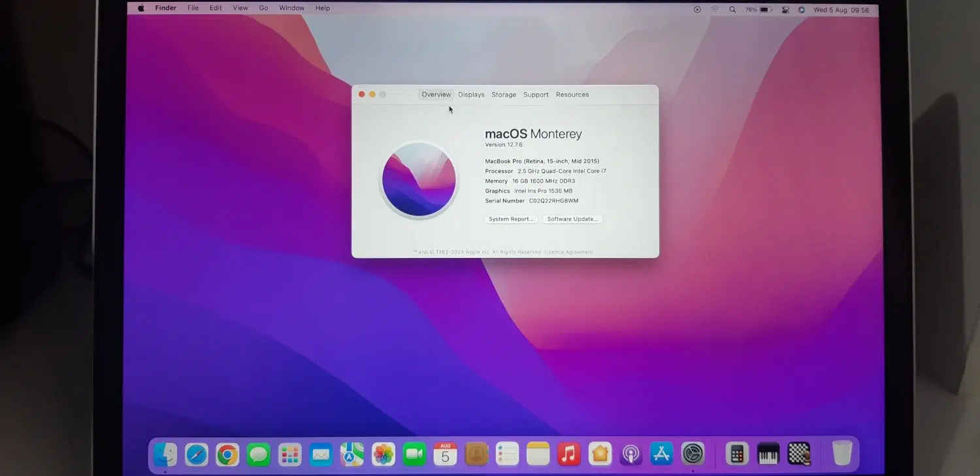Open the piano keyboard app icon

768,454
